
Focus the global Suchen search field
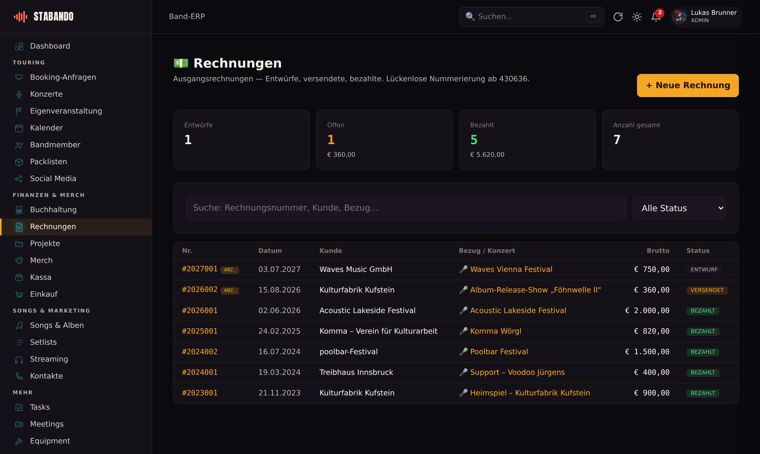point(531,16)
